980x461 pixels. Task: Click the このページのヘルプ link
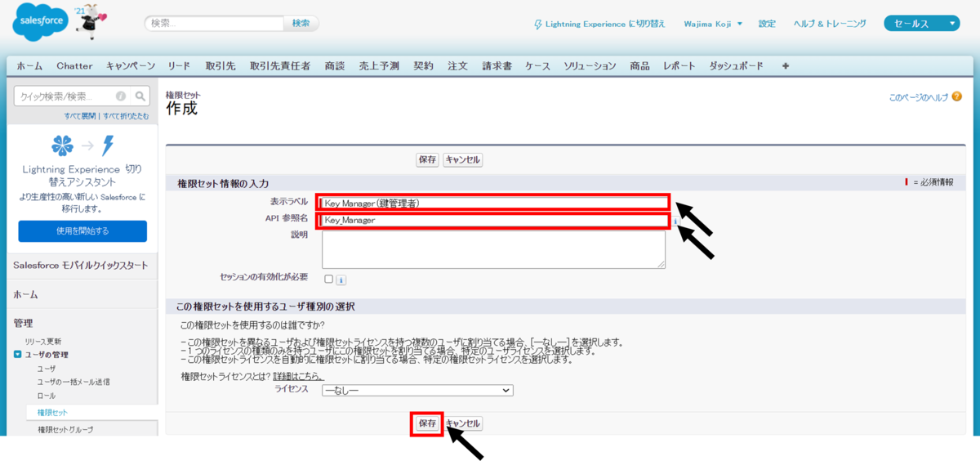coord(919,96)
